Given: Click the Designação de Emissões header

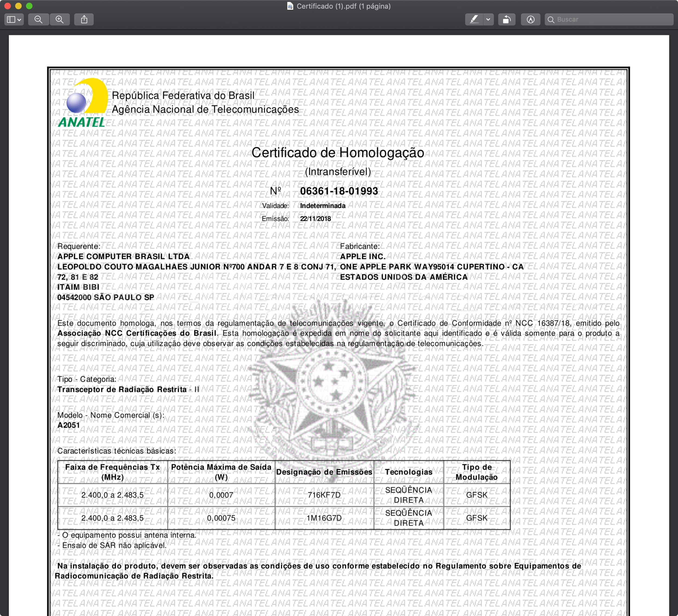Looking at the screenshot, I should point(324,472).
